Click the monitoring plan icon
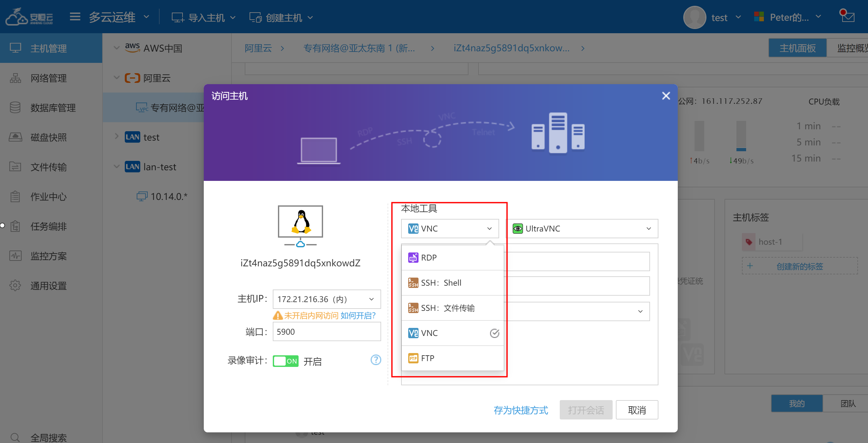 click(15, 256)
